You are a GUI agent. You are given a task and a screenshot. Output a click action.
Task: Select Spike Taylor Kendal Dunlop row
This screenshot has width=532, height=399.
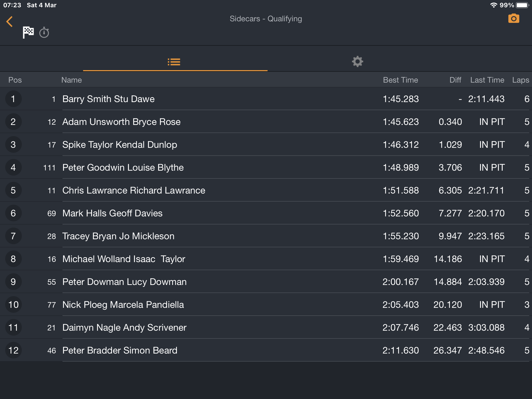click(x=266, y=145)
